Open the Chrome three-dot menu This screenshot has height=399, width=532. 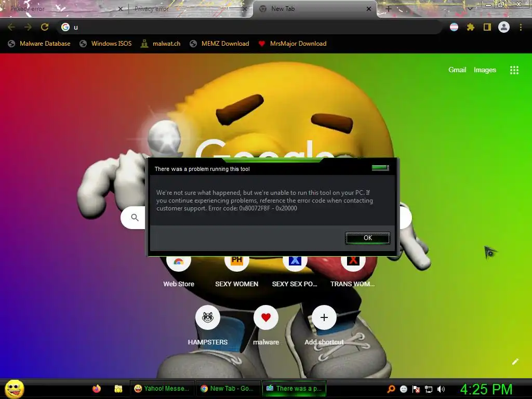tap(521, 27)
